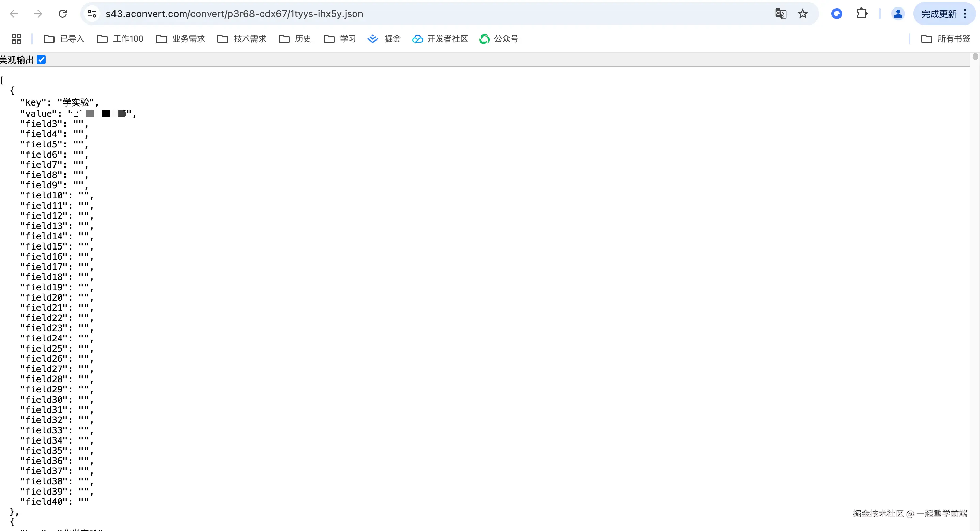This screenshot has height=531, width=980.
Task: Open the apps grid shortcut
Action: (16, 38)
